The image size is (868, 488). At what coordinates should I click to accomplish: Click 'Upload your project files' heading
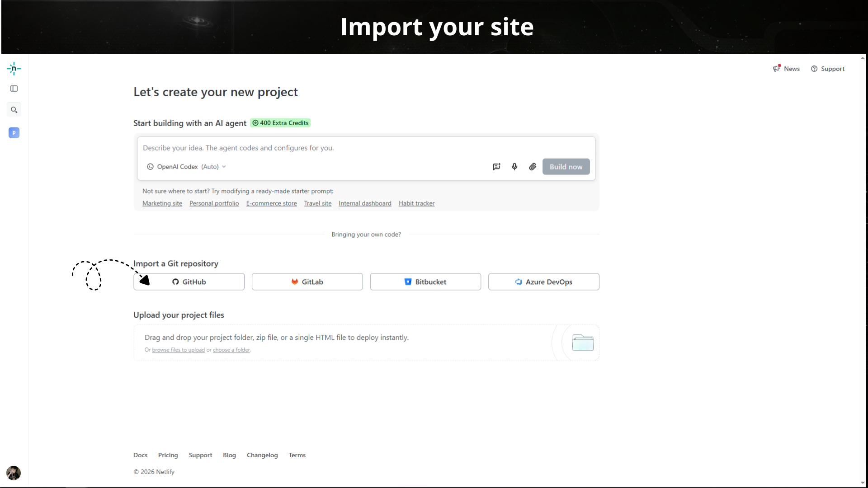point(179,315)
